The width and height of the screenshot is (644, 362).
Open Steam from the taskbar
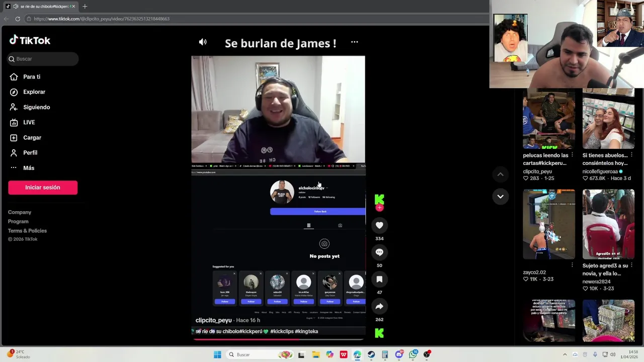click(x=371, y=354)
